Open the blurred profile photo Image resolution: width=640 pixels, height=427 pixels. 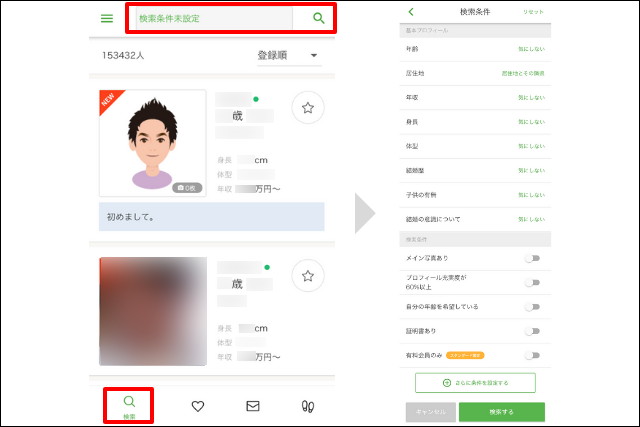(153, 311)
